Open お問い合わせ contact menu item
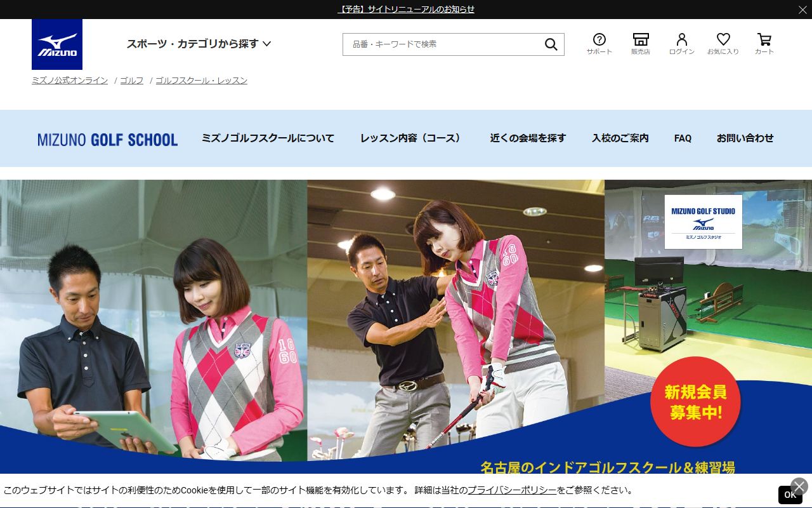The image size is (812, 508). tap(745, 138)
